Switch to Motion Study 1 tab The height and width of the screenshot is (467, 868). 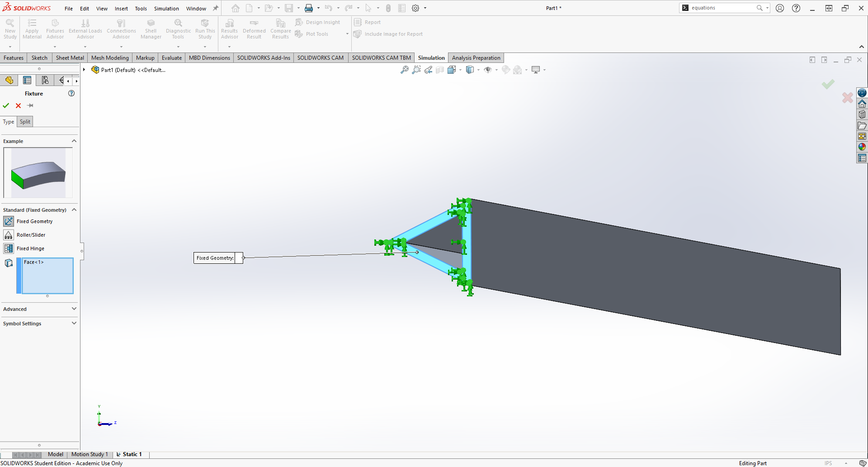[x=90, y=454]
